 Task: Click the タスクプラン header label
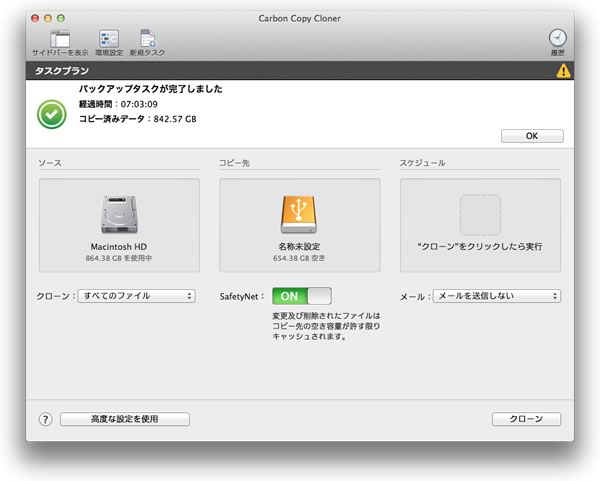pyautogui.click(x=62, y=71)
